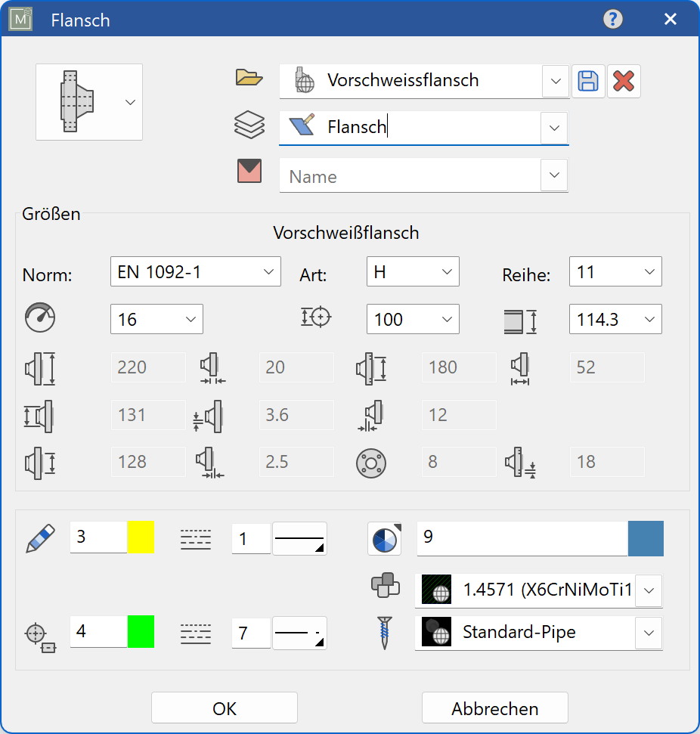The width and height of the screenshot is (700, 734).
Task: Delete the entry using the red X icon
Action: click(623, 82)
